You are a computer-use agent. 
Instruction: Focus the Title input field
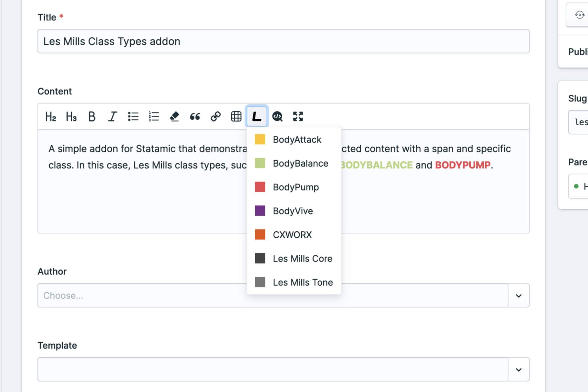(x=283, y=41)
